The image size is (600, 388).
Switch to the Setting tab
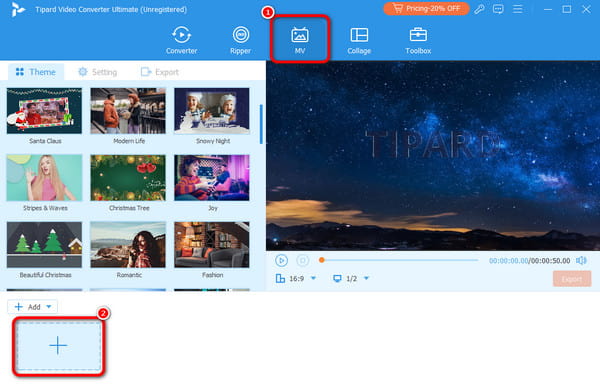point(98,72)
